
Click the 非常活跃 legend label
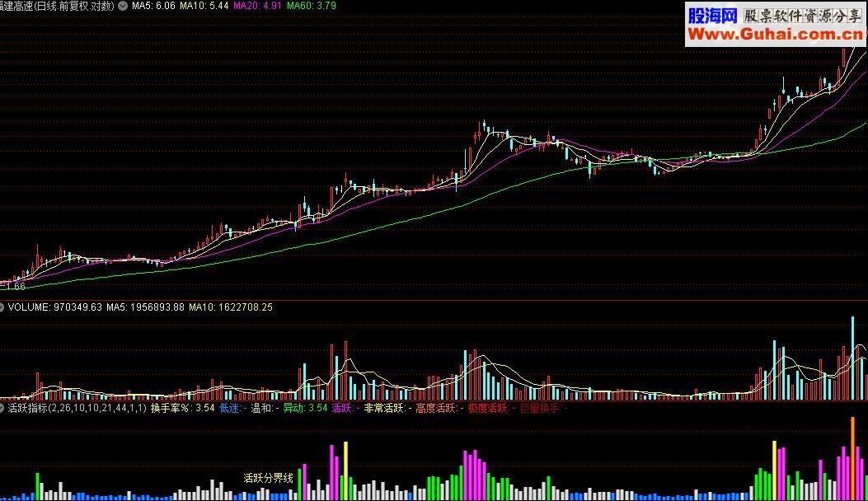(x=387, y=409)
